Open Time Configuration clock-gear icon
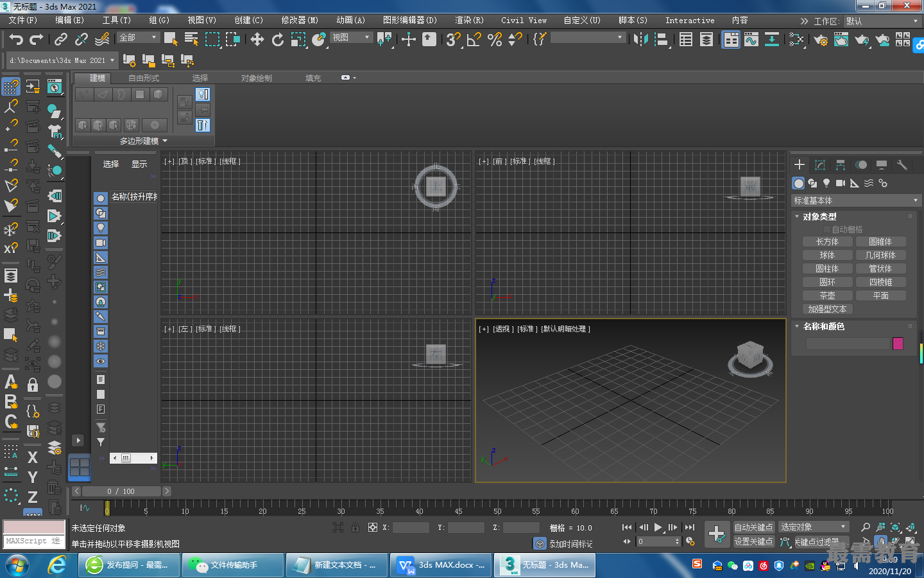Image resolution: width=924 pixels, height=578 pixels. click(x=690, y=541)
